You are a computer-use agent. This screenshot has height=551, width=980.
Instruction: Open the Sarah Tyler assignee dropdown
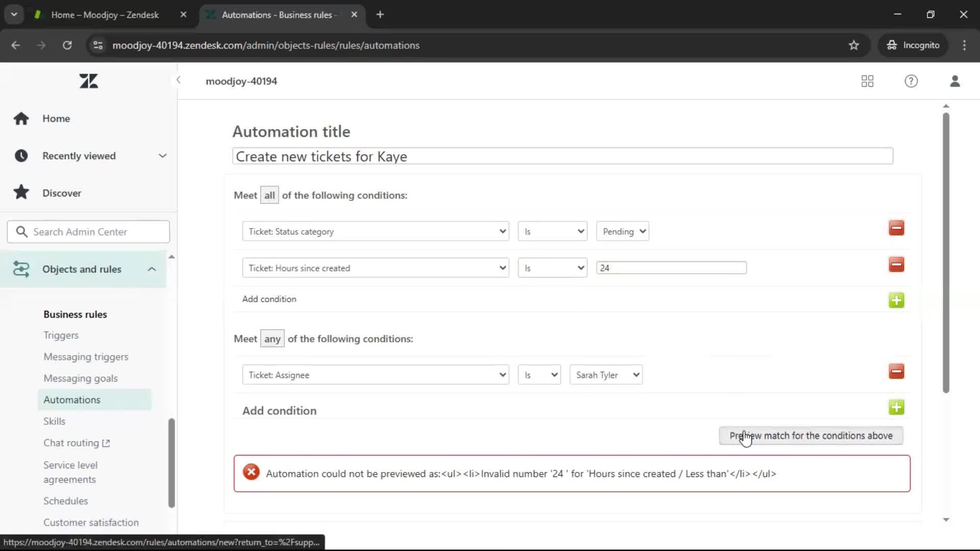pos(606,374)
